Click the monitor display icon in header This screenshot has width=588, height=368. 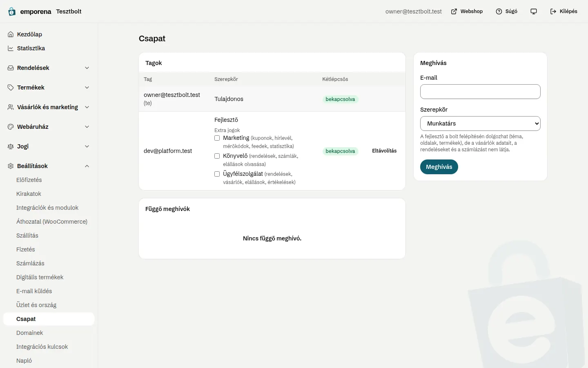pos(534,11)
